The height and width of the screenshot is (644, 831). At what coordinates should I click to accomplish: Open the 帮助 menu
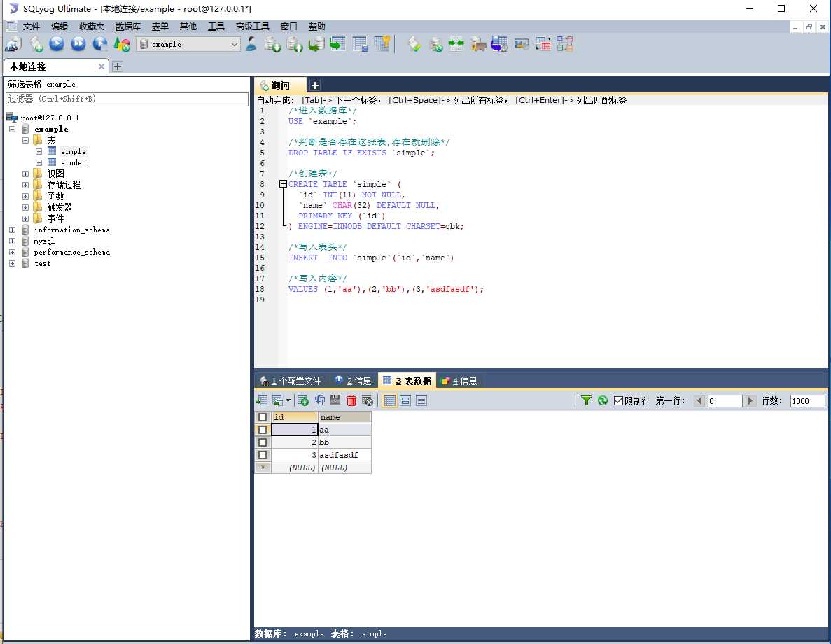coord(317,27)
